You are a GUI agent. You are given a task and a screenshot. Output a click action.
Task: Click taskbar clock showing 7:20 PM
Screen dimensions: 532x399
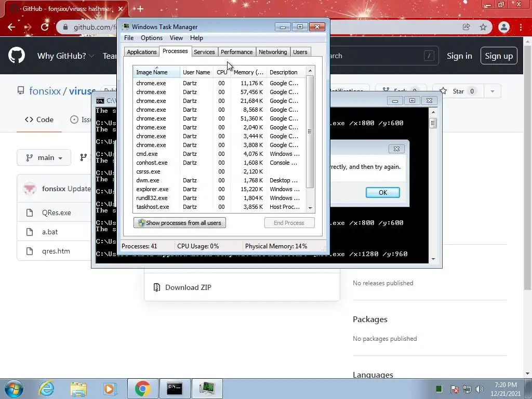coord(505,389)
